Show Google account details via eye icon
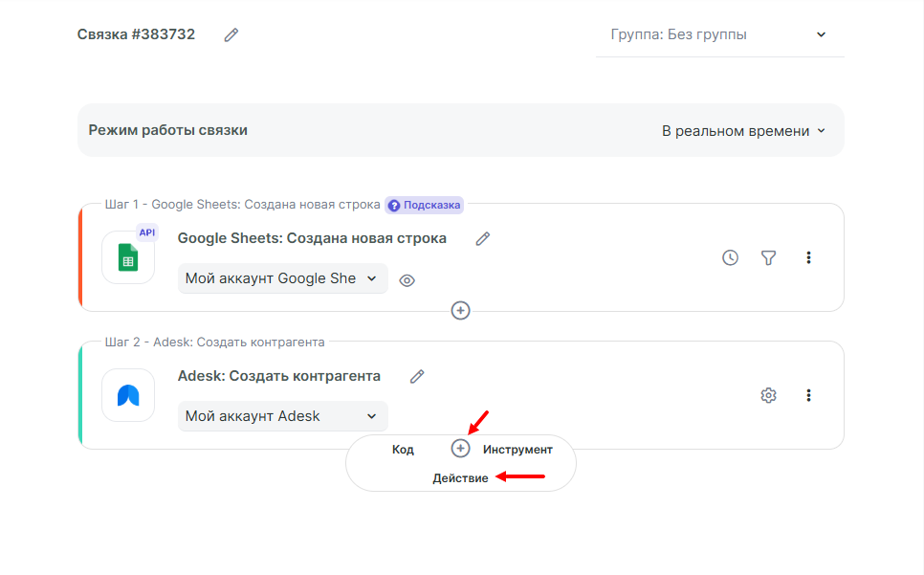 coord(407,280)
